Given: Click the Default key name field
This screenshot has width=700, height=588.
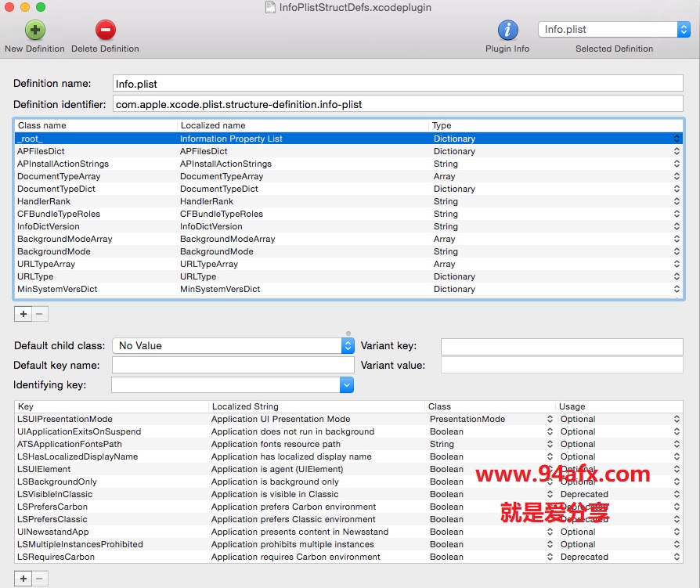Looking at the screenshot, I should 233,365.
